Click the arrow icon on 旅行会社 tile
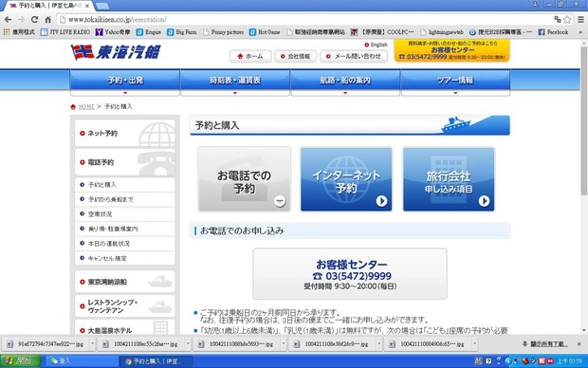 pos(484,201)
